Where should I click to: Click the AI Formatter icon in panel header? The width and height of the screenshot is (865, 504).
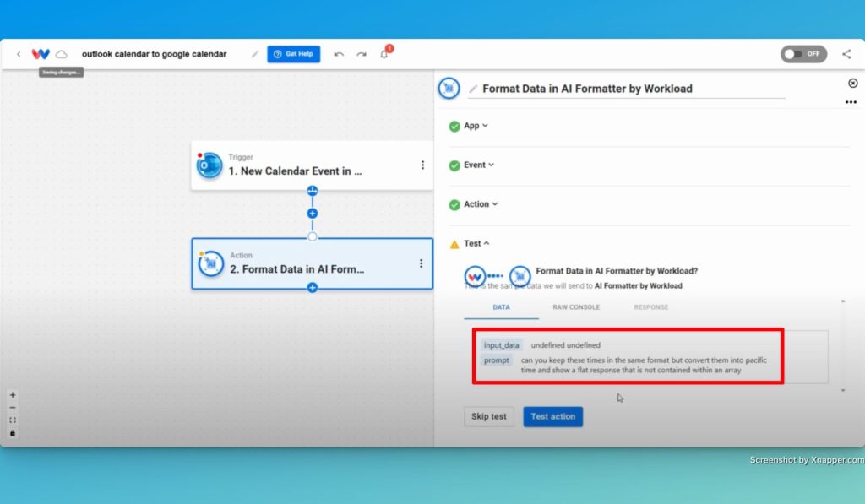coord(449,89)
